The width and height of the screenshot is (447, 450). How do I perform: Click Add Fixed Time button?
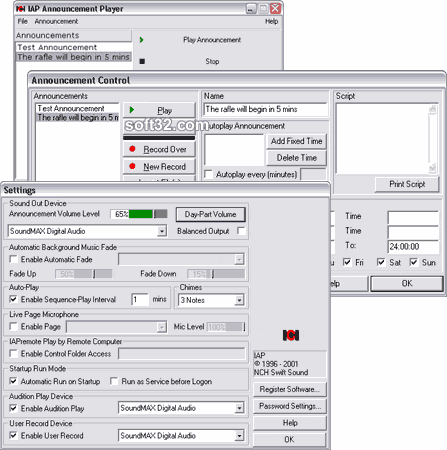pos(296,141)
